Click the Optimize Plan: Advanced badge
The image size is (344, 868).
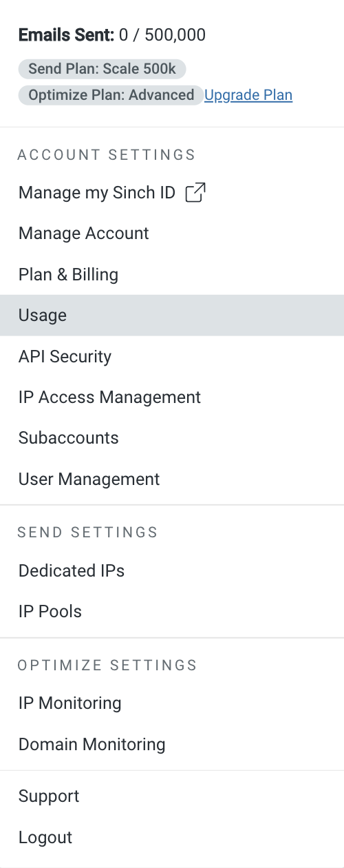(111, 95)
